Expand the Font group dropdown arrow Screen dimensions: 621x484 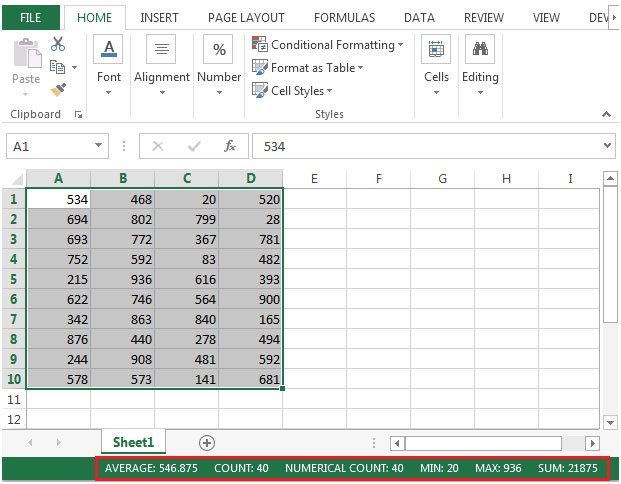point(108,93)
